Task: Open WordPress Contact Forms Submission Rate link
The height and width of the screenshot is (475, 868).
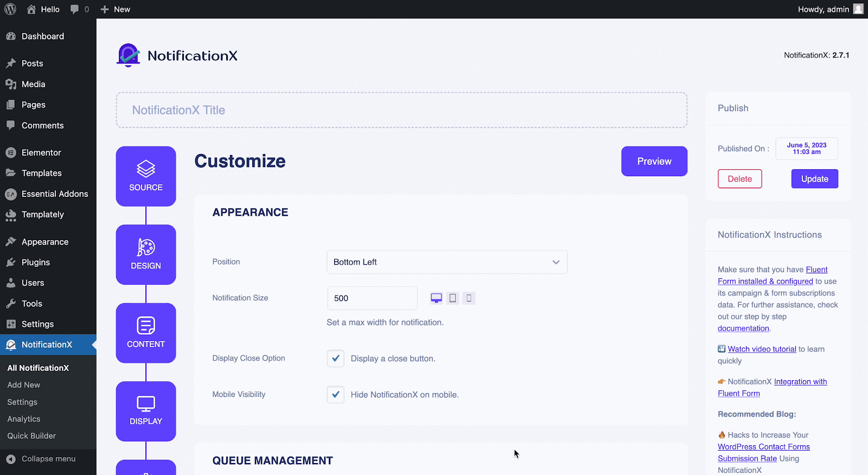Action: pyautogui.click(x=763, y=447)
